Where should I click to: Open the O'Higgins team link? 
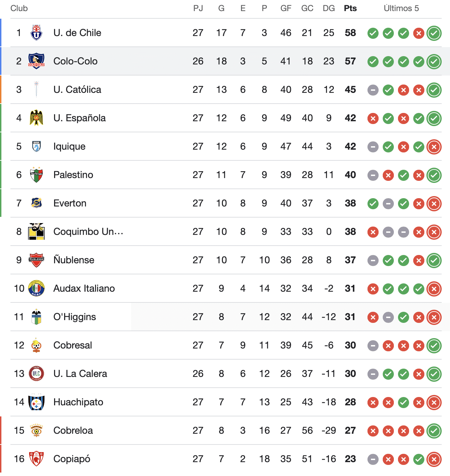click(x=75, y=317)
